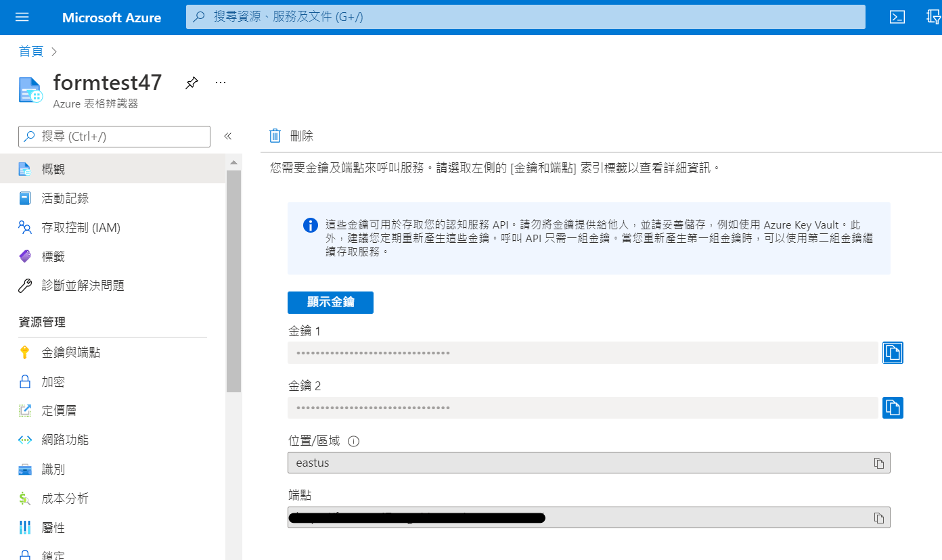
Task: Click the 加密 padlock icon
Action: pos(25,381)
